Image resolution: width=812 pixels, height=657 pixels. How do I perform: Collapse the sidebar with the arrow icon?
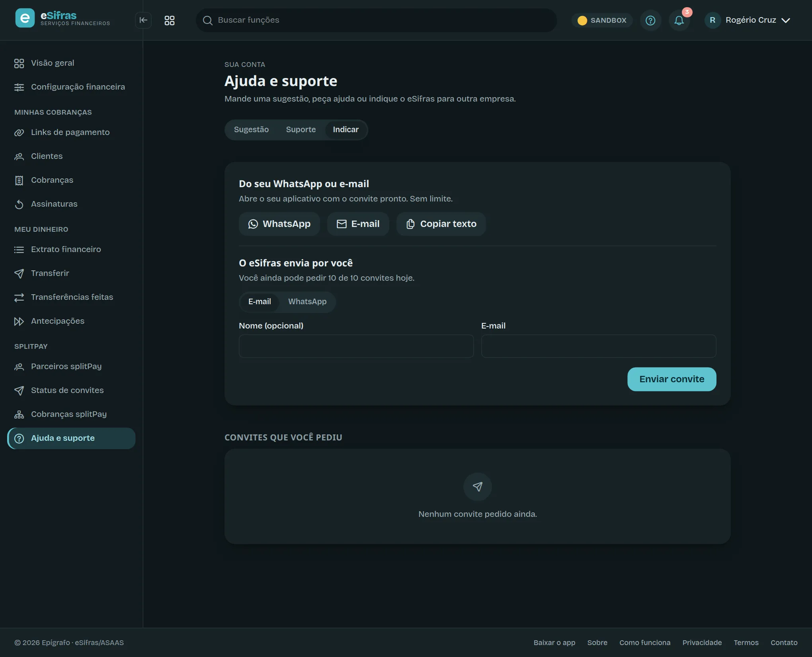[143, 20]
